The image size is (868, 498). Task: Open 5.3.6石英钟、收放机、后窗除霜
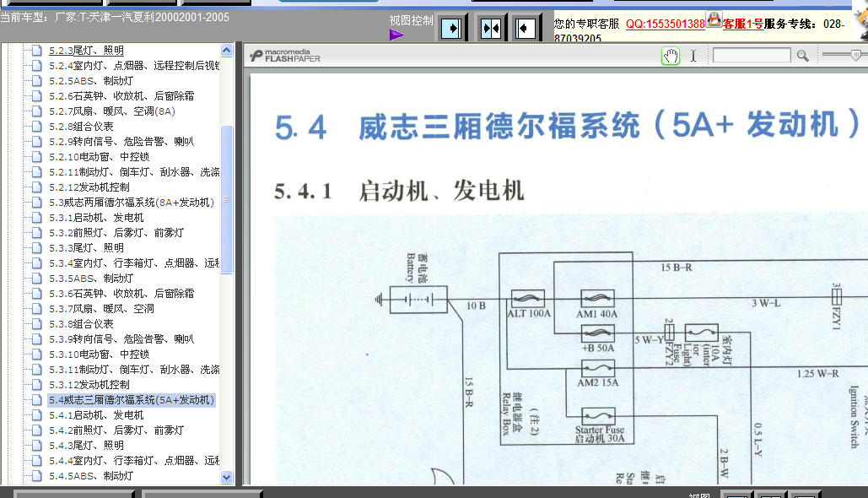[x=121, y=294]
